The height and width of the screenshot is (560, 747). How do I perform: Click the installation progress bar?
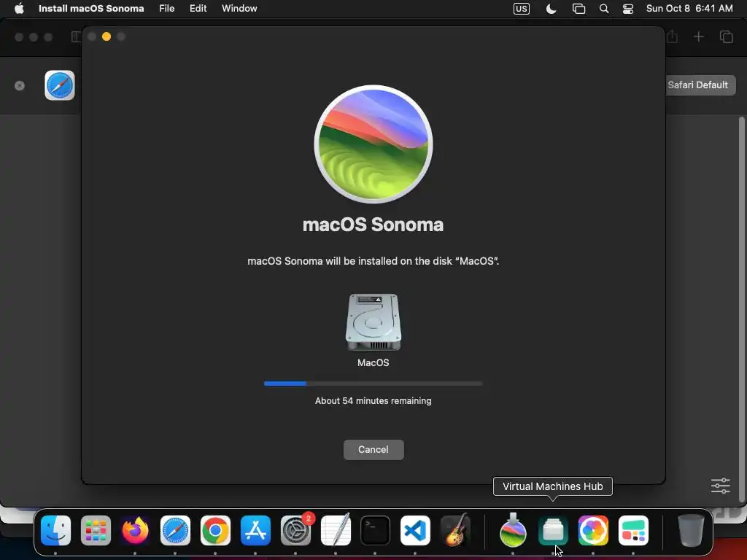(x=373, y=384)
